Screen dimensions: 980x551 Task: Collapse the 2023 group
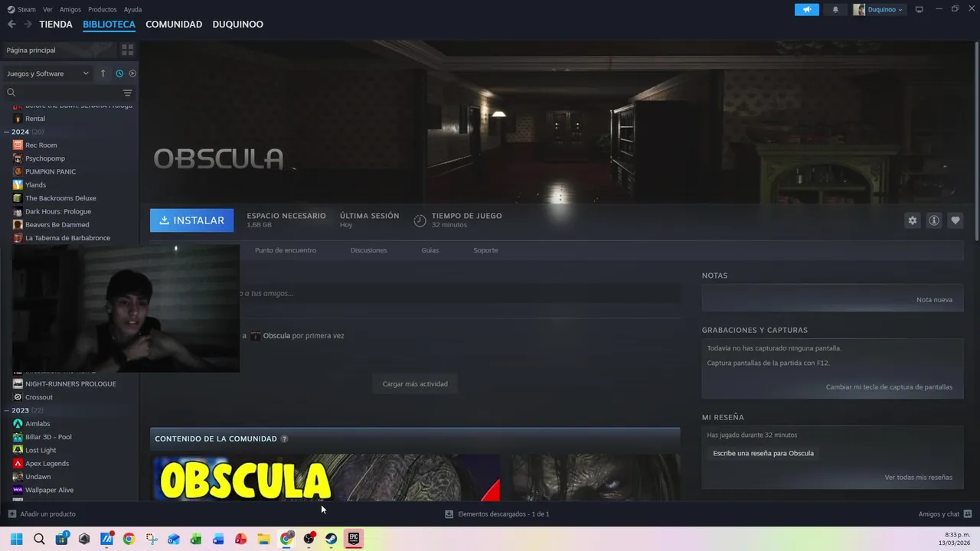7,411
